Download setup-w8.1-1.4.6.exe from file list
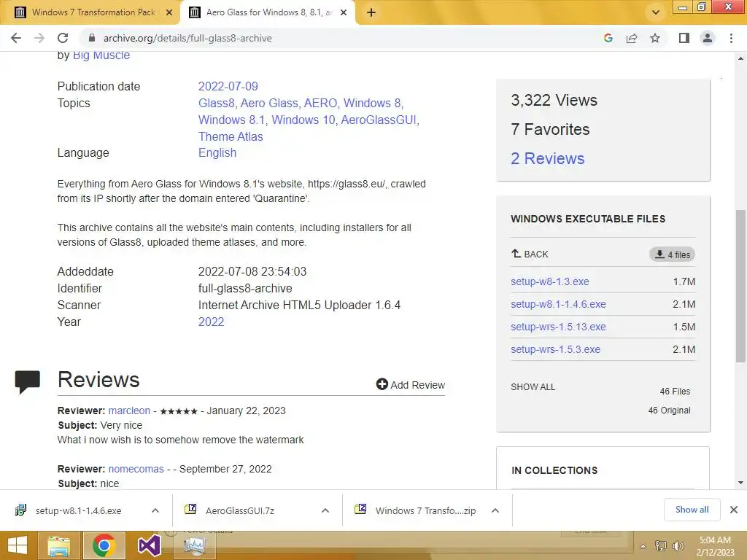The height and width of the screenshot is (560, 747). 558,304
